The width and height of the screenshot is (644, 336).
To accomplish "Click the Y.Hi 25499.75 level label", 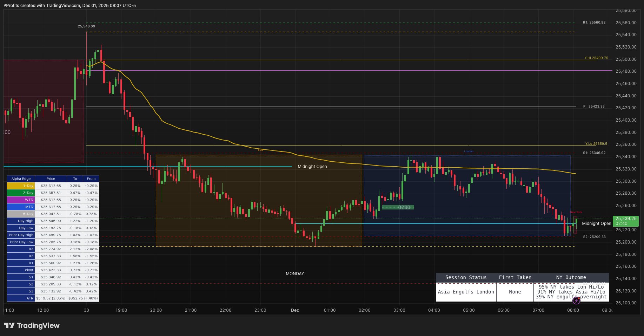I will click(596, 58).
